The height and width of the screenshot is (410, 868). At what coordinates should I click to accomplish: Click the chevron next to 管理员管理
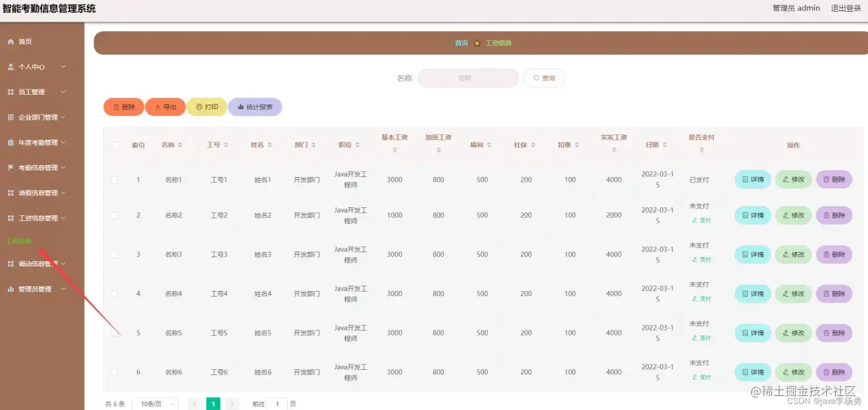click(63, 289)
